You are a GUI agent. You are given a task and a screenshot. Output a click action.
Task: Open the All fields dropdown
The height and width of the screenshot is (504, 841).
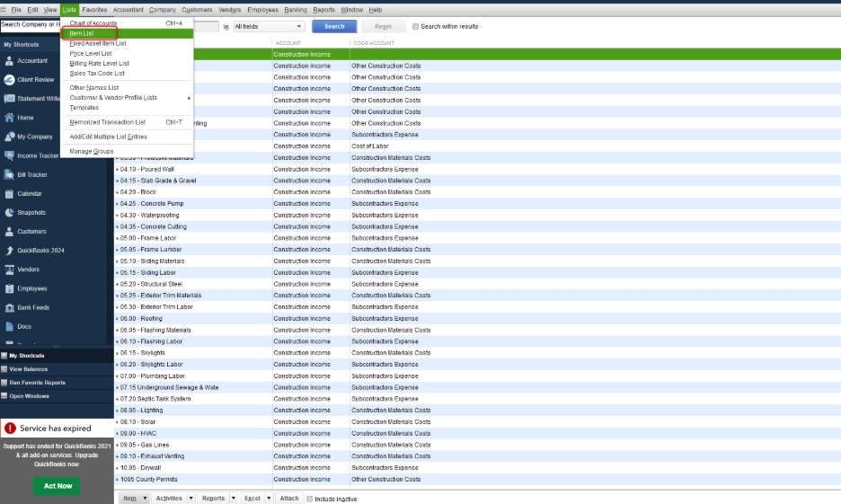(270, 26)
